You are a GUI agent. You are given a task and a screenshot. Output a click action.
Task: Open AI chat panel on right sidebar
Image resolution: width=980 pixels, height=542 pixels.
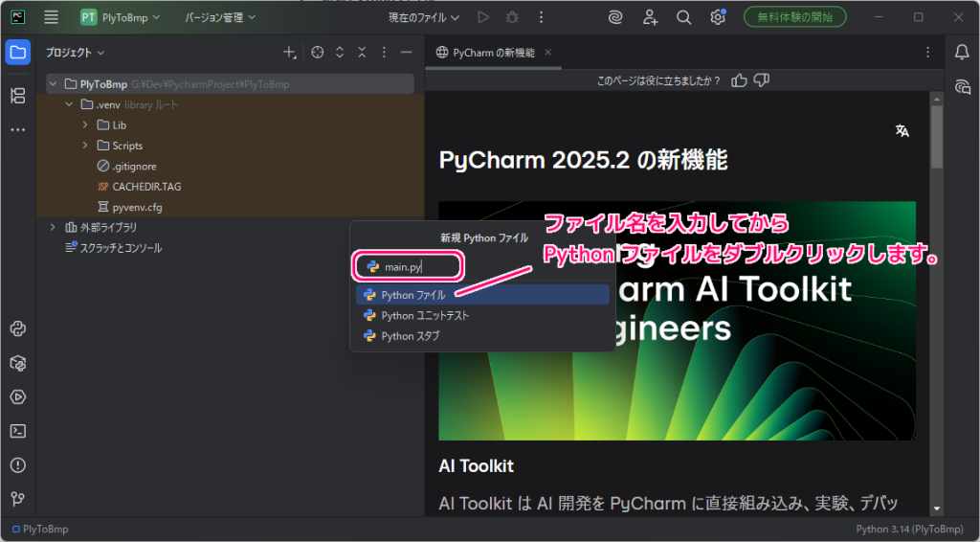pyautogui.click(x=962, y=86)
